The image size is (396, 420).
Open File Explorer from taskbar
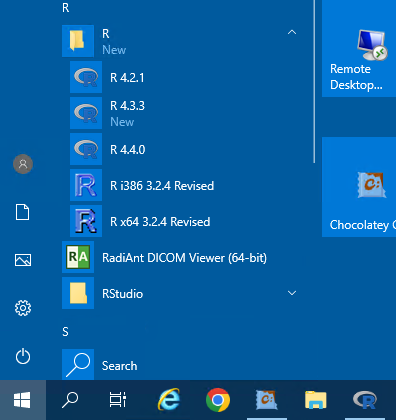coord(316,400)
